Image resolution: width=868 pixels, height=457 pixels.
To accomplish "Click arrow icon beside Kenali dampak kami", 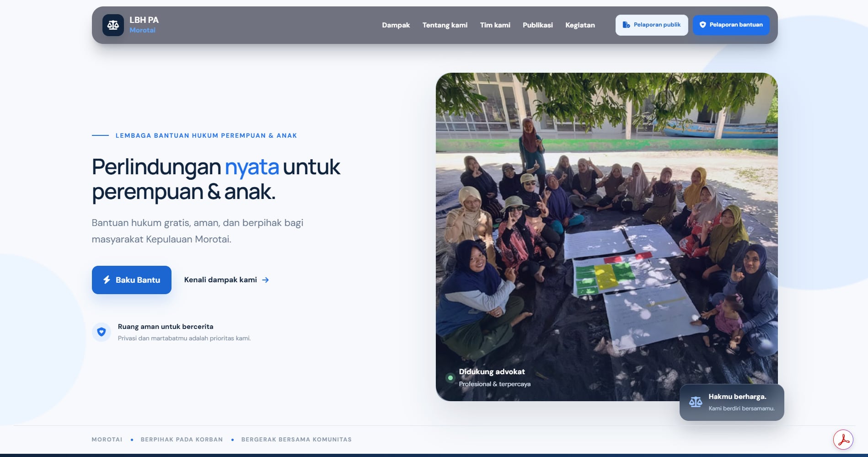I will [x=265, y=280].
